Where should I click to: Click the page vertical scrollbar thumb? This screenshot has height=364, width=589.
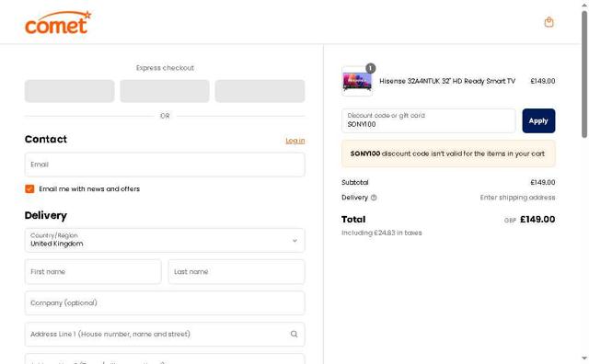click(584, 74)
